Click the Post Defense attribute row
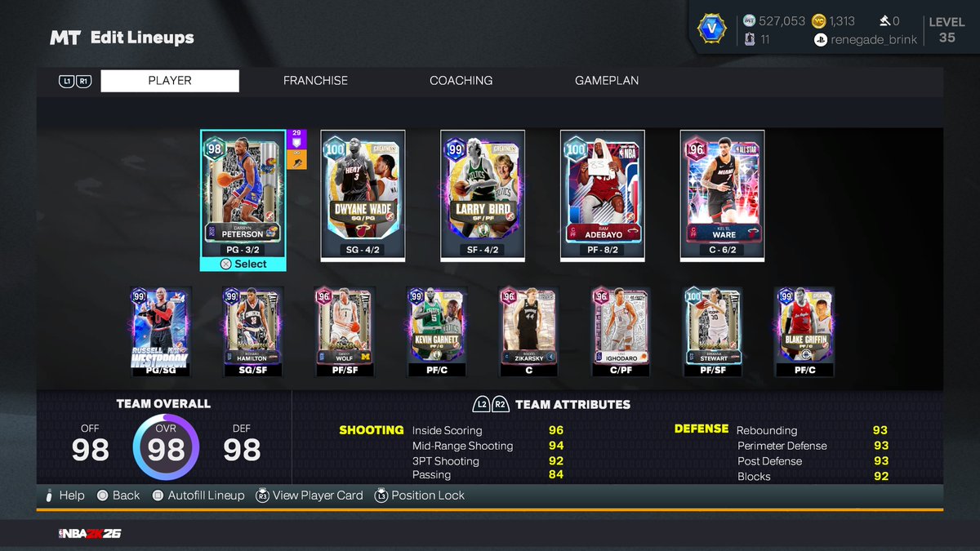Screen dimensions: 980x551 tap(813, 461)
